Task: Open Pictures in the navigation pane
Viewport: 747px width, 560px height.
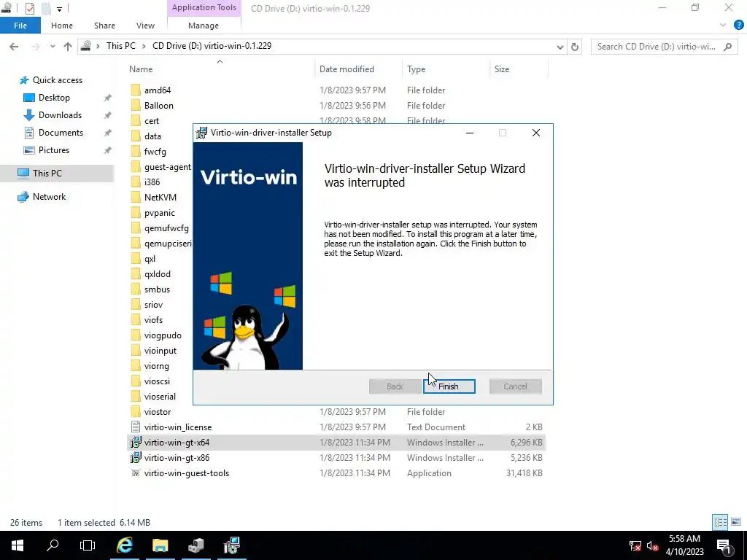Action: click(54, 150)
